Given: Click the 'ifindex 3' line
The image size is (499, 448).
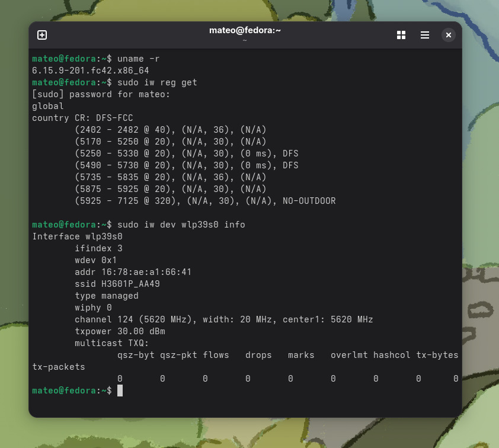Looking at the screenshot, I should click(x=98, y=248).
